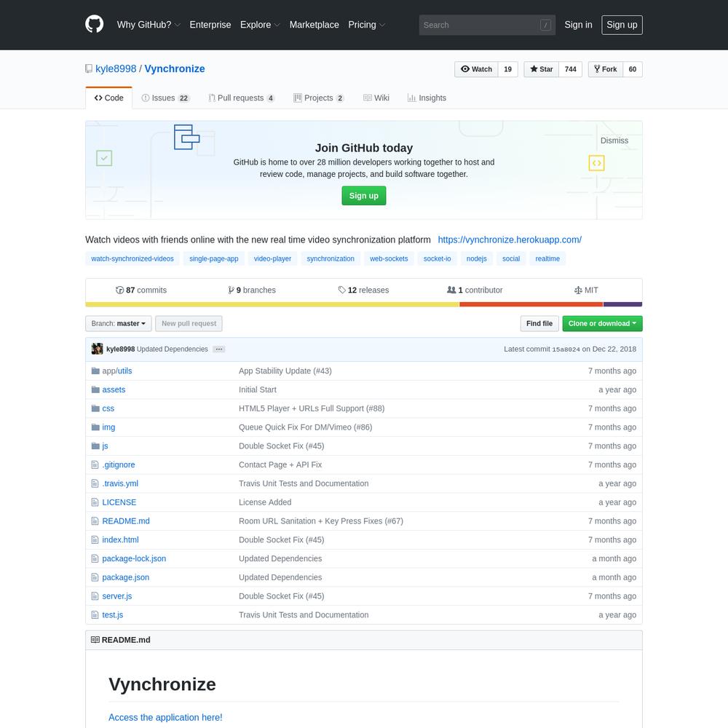Click the file icon next to server.js
728x728 pixels.
pos(95,596)
